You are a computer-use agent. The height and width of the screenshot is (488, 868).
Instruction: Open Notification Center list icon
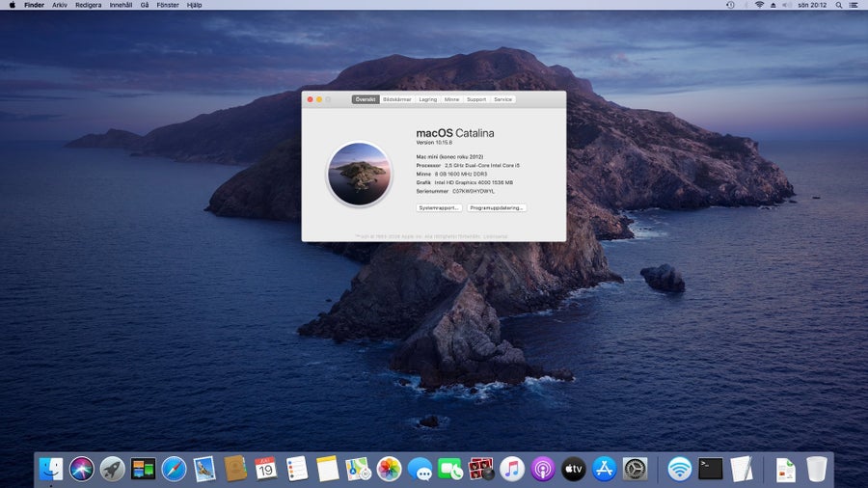[x=854, y=5]
